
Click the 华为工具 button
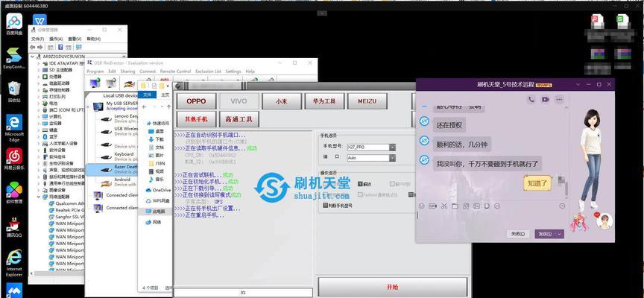[x=324, y=101]
